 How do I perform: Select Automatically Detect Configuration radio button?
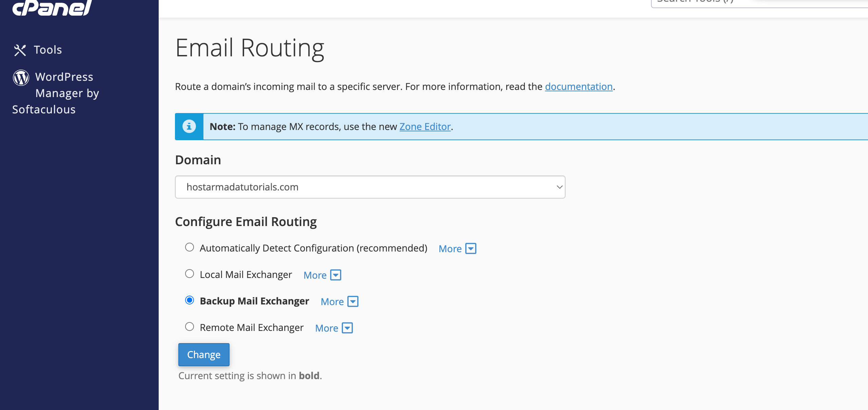click(x=190, y=247)
